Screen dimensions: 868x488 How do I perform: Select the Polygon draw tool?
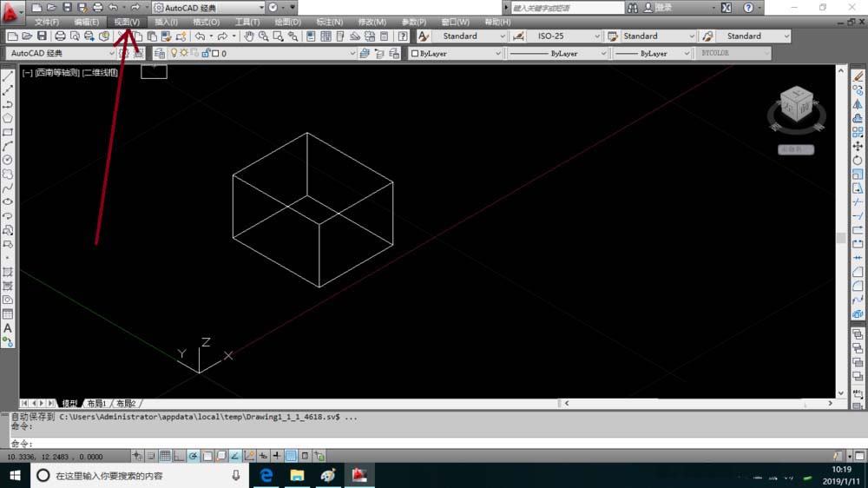point(8,118)
